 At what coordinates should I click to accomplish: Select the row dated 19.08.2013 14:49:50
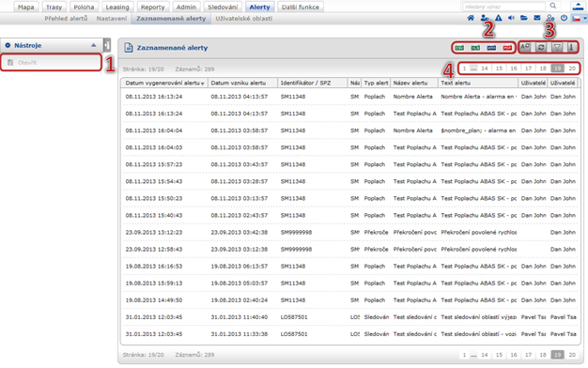[x=350, y=300]
